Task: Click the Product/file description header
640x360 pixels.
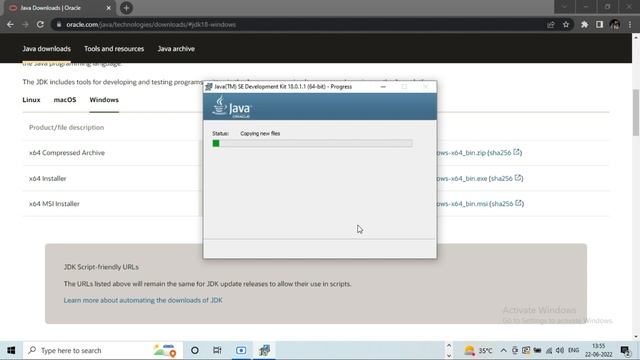Action: (x=67, y=127)
